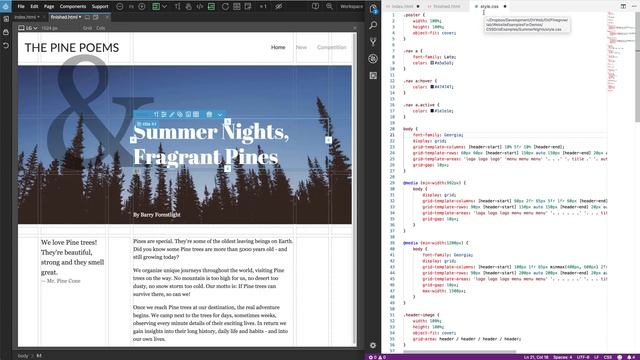Viewport: 640px width, 360px height.
Task: Click the split editor icon in VS Code
Action: 623,7
